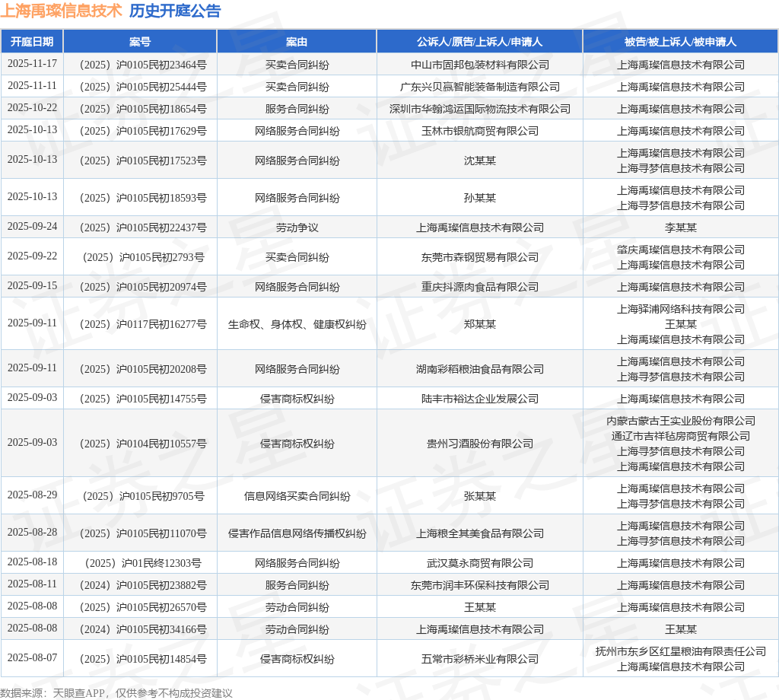Screen dimensions: 779x700
Task: Click the 上海禹璨信息技术 title text
Action: pyautogui.click(x=61, y=11)
